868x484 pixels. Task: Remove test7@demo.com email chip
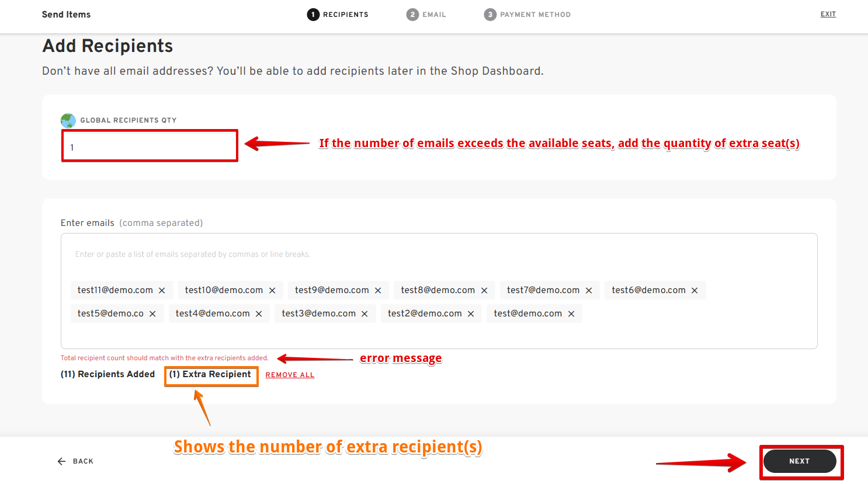click(589, 291)
